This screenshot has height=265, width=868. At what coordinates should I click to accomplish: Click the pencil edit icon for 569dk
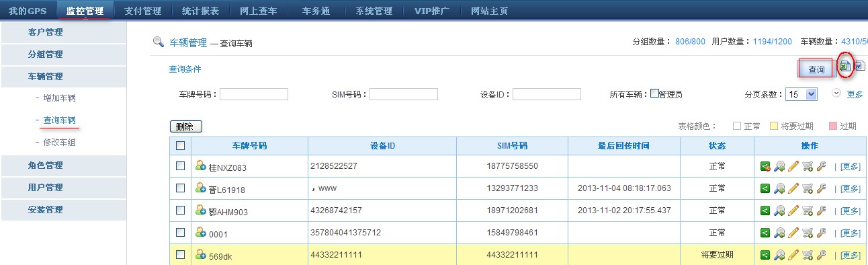tap(793, 255)
